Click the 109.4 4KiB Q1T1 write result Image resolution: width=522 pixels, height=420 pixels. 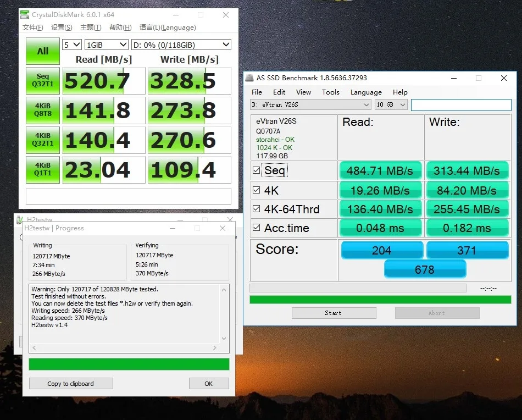[x=190, y=169]
